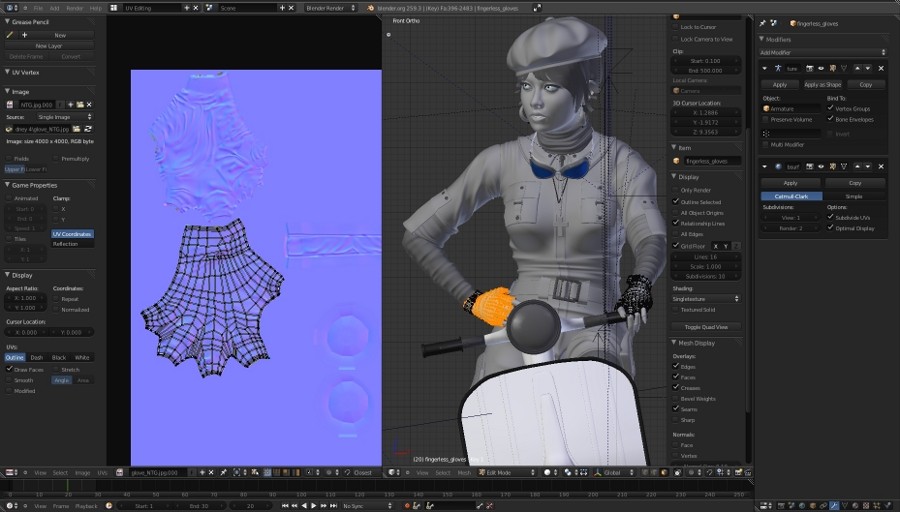Open the Singletexture shading dropdown
The image size is (900, 512).
[706, 298]
